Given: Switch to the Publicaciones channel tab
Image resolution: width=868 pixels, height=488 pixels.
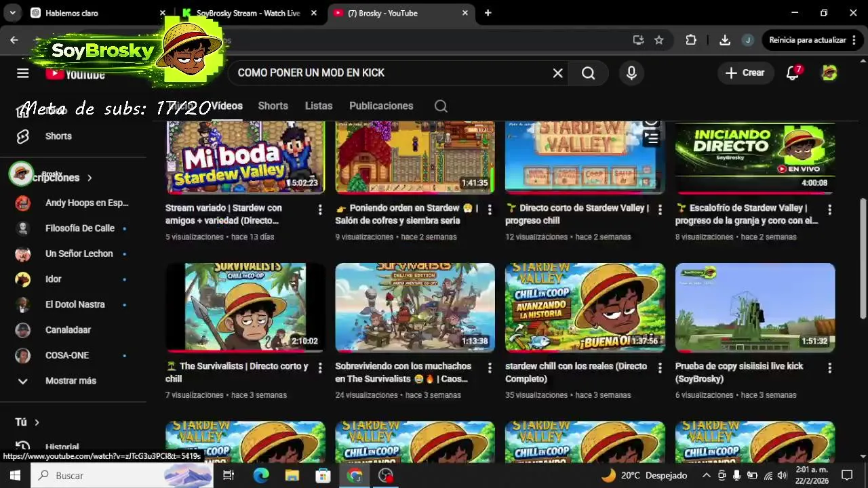Looking at the screenshot, I should coord(381,106).
